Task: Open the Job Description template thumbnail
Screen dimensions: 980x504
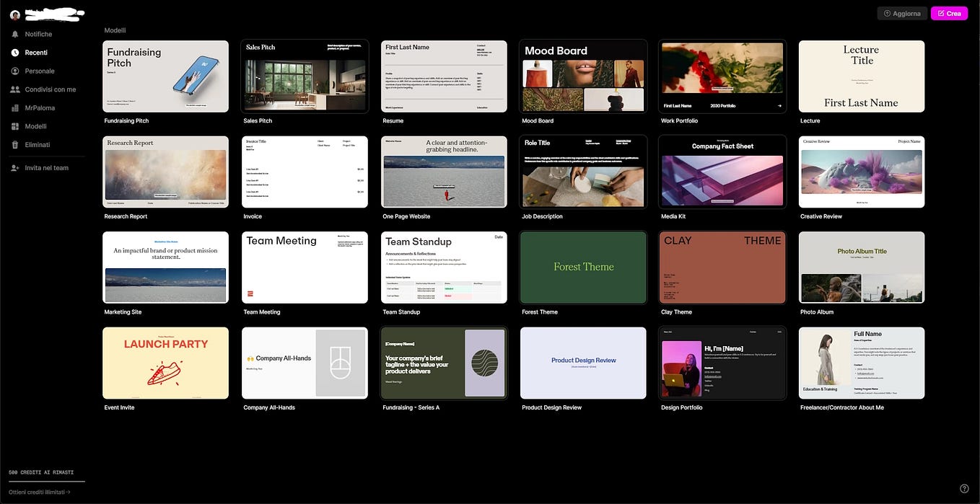Action: [584, 172]
